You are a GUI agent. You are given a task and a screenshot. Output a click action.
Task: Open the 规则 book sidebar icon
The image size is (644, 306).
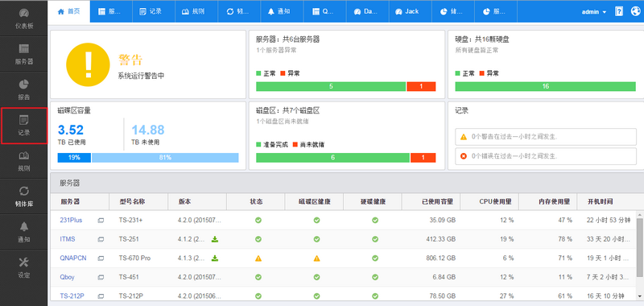coord(24,161)
